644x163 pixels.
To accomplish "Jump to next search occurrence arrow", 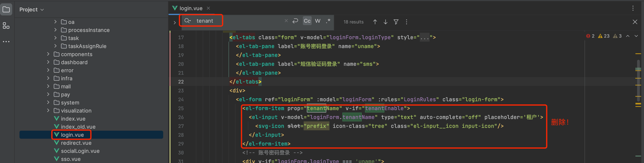I will point(385,22).
